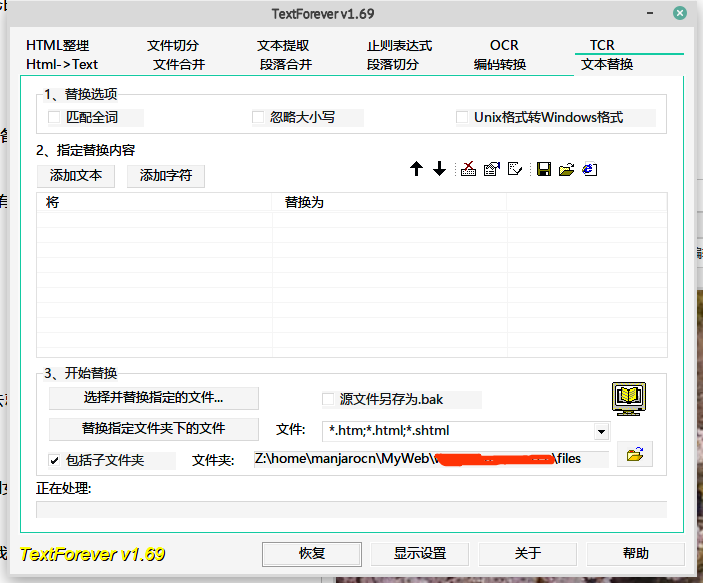Screen dimensions: 703x583
Task: Click the 关于 button
Action: click(x=528, y=554)
